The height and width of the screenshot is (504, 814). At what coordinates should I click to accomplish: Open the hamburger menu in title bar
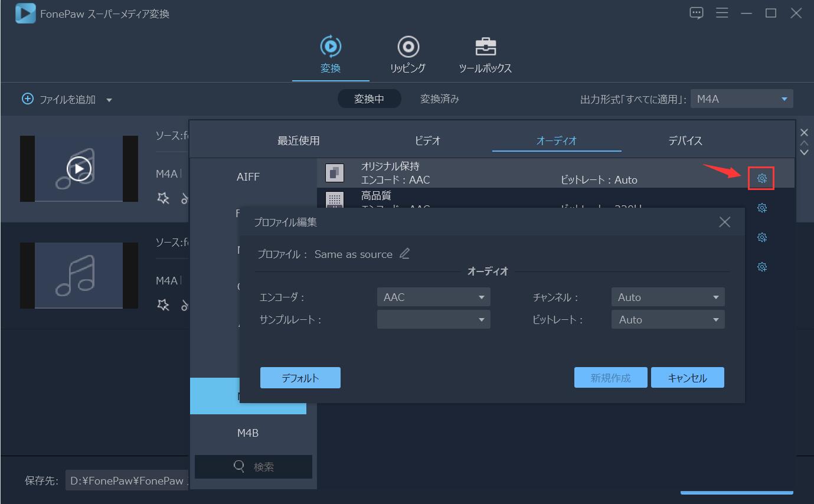[721, 13]
